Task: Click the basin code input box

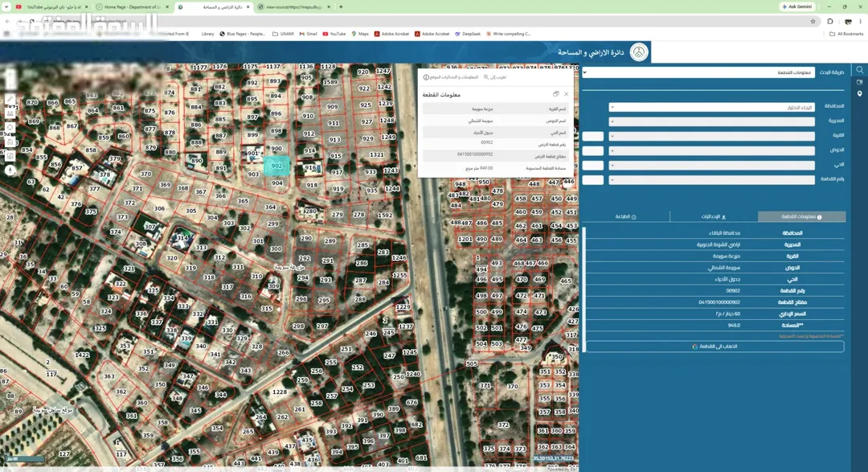Action: click(x=593, y=150)
